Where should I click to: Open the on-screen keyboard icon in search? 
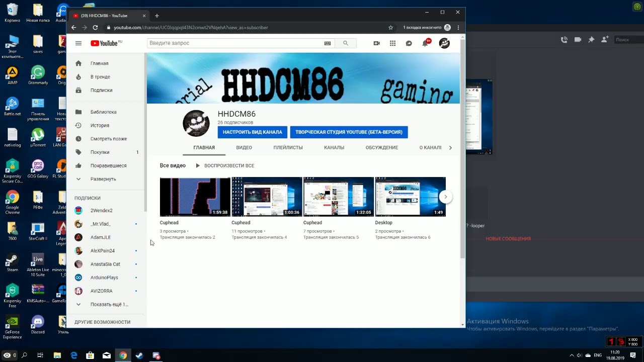328,43
